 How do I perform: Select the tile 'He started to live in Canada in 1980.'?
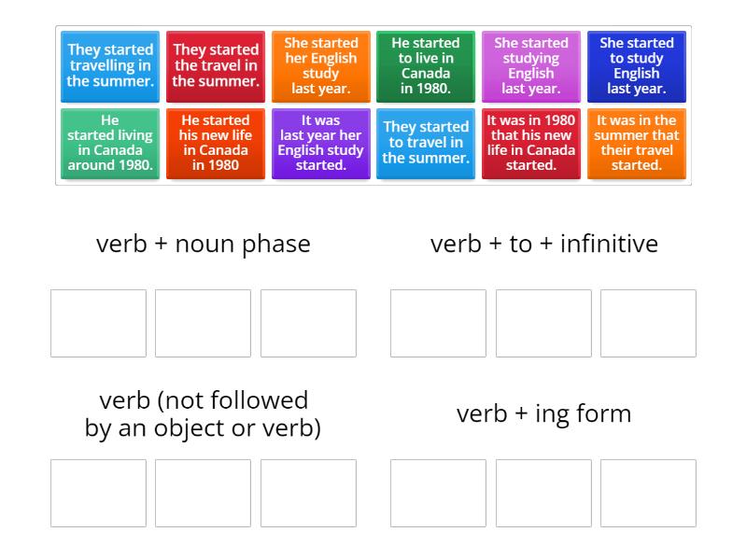point(426,66)
